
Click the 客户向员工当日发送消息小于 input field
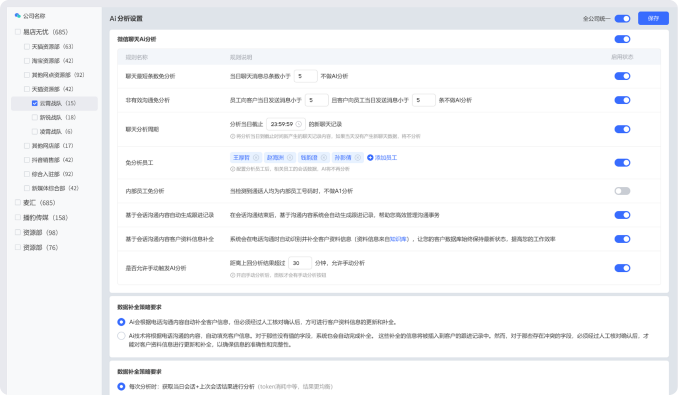click(x=424, y=100)
